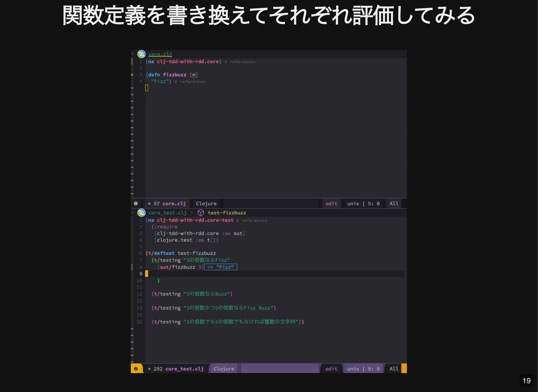Click core_test.clj buffer name in bottom modeline
This screenshot has width=538, height=392.
184,369
